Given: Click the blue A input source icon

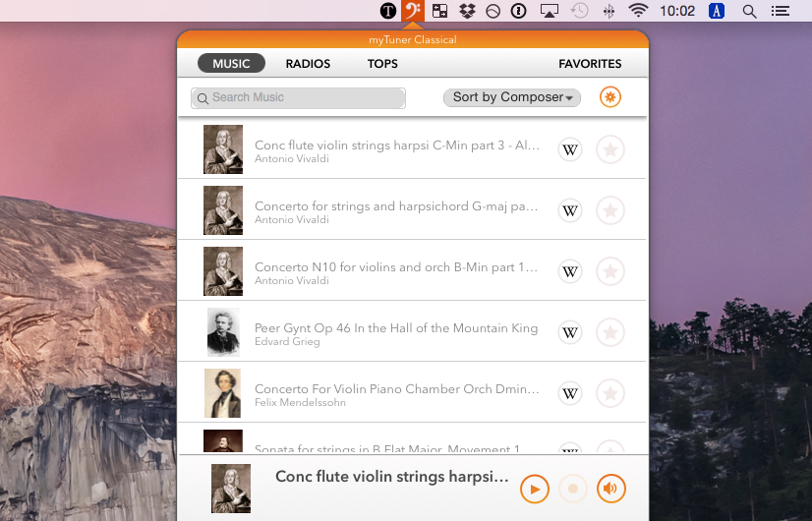Looking at the screenshot, I should coord(717,11).
